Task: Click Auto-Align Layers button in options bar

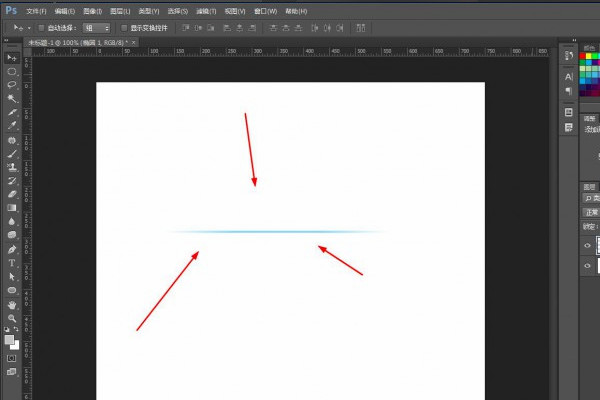Action: [361, 28]
